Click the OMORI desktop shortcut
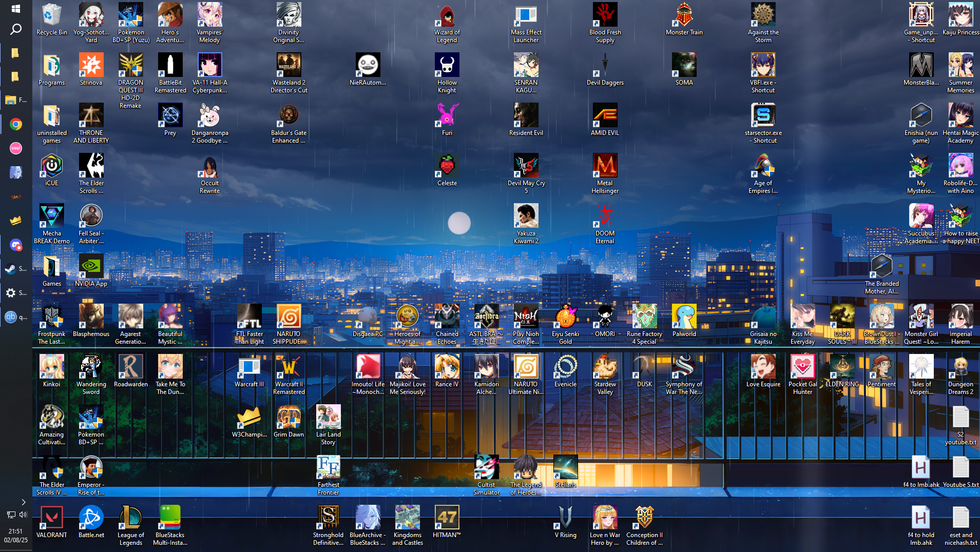 point(605,321)
